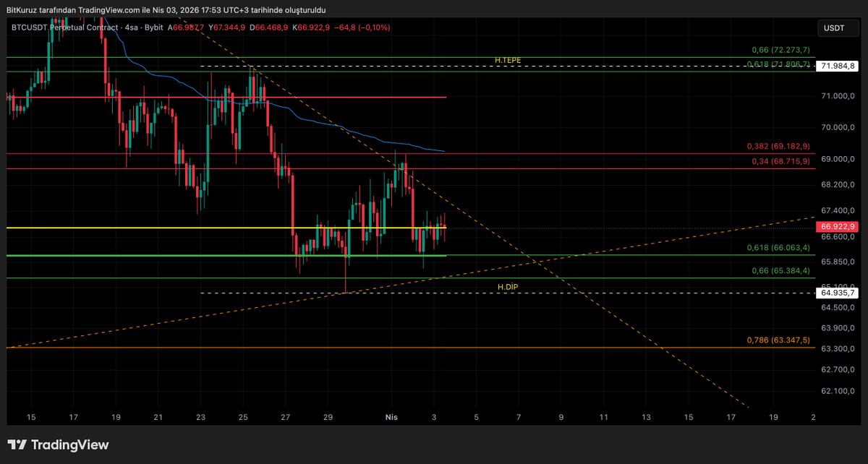Image resolution: width=868 pixels, height=464 pixels.
Task: Click date 11 on the time axis
Action: [x=603, y=417]
